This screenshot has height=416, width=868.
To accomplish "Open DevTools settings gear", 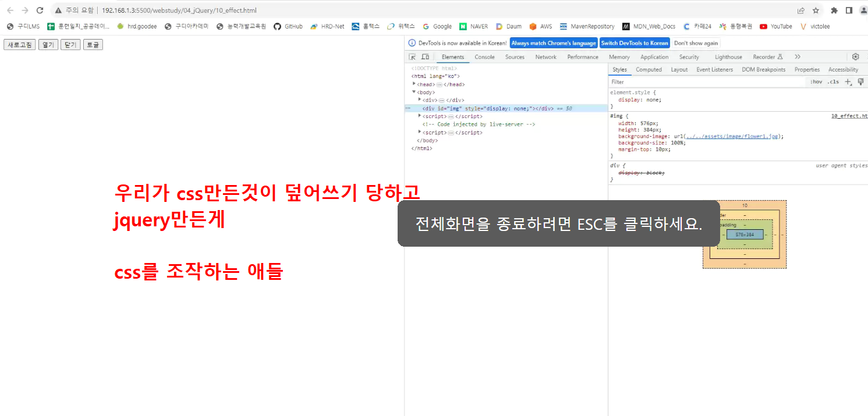I will [855, 57].
